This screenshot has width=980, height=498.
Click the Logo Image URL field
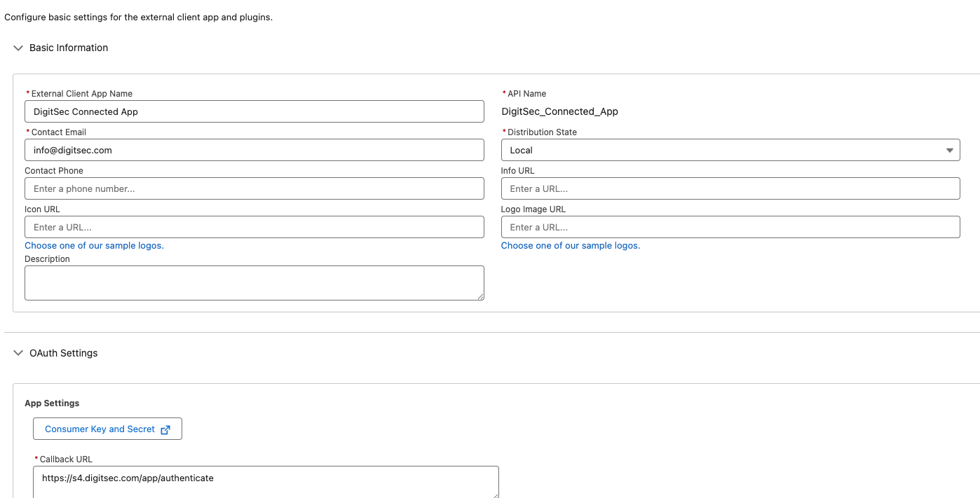pos(730,227)
